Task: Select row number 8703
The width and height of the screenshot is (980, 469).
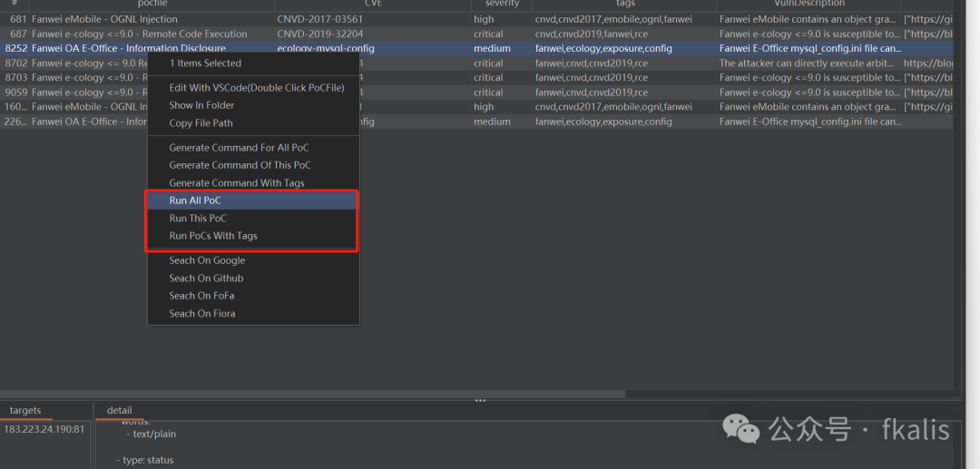Action: click(16, 77)
